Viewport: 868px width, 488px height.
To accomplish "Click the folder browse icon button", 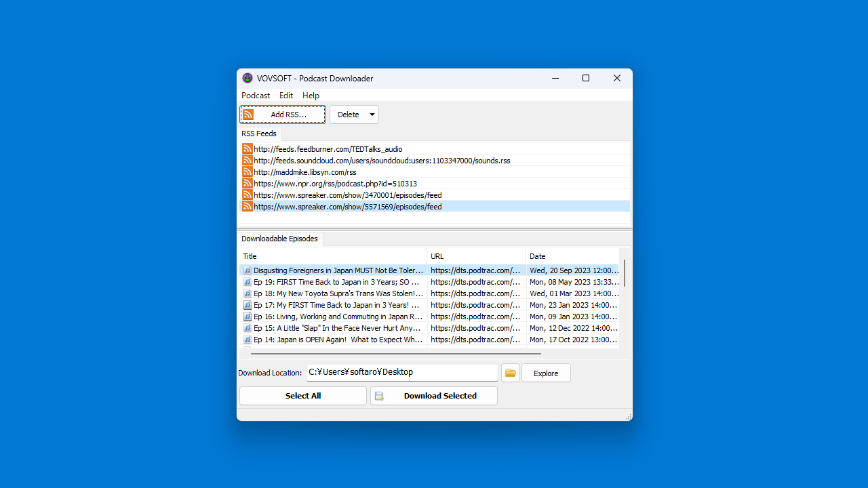I will coord(511,373).
